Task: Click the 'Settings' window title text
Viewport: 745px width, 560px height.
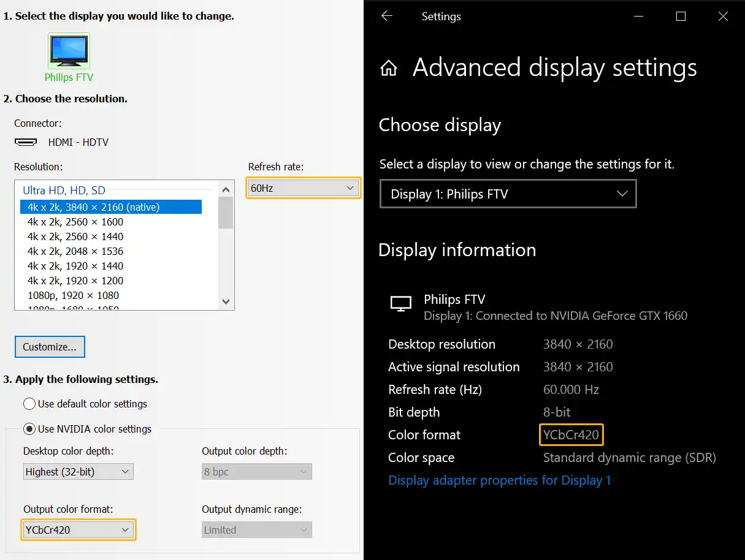Action: coord(441,17)
